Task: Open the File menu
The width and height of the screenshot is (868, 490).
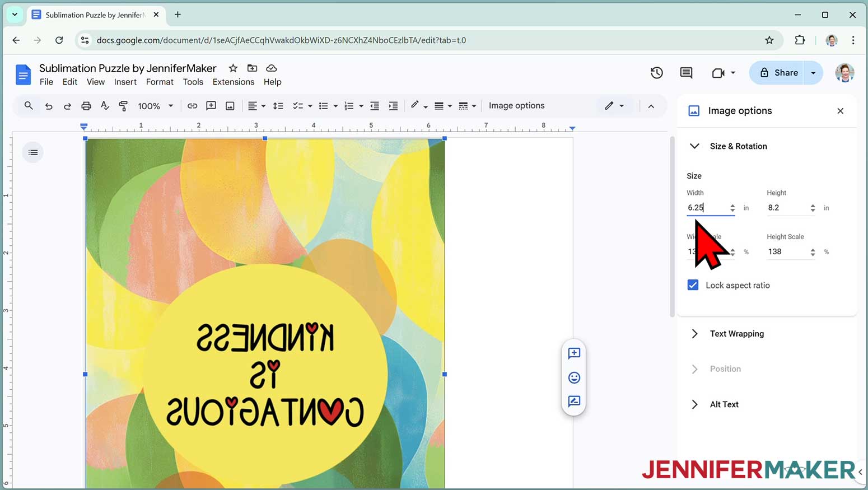Action: pos(46,82)
